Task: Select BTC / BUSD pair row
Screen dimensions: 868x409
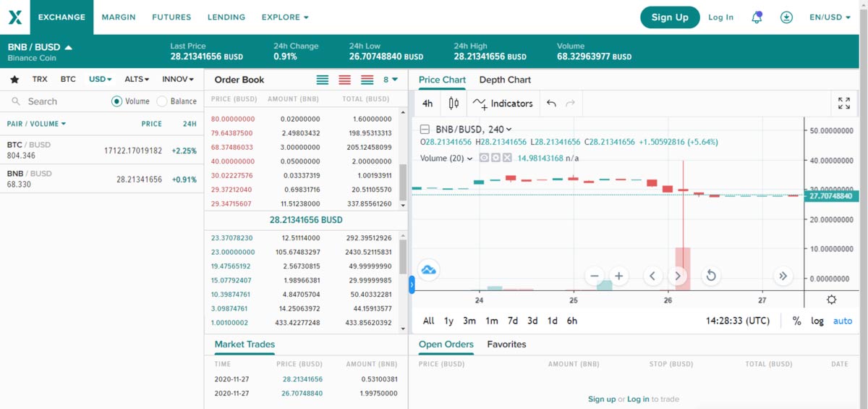Action: 102,150
